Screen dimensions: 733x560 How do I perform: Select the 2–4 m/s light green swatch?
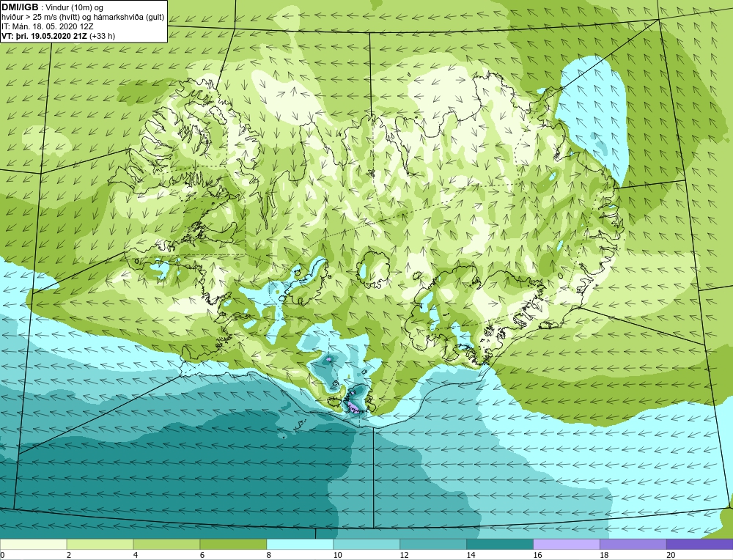tap(100, 544)
